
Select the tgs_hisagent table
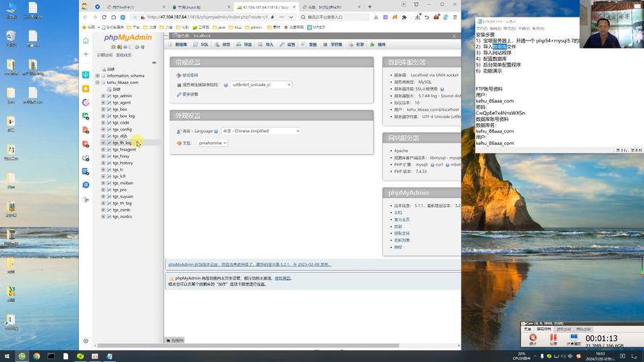pos(124,149)
